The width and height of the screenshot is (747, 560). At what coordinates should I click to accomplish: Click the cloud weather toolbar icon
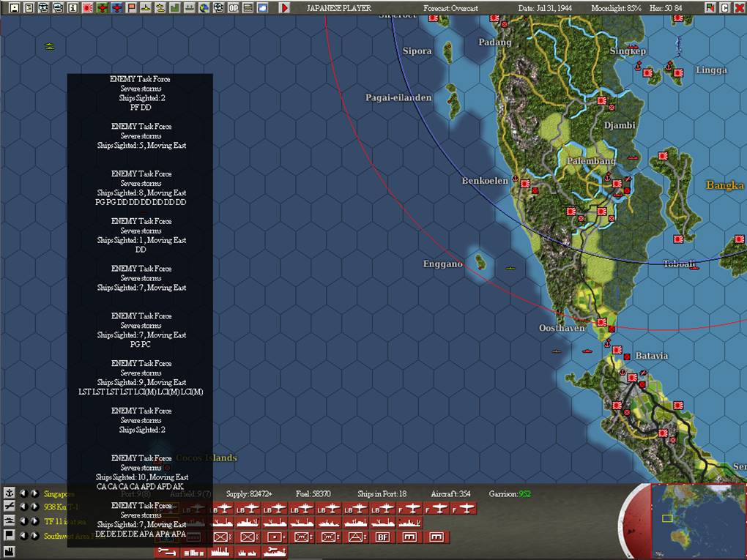pyautogui.click(x=262, y=7)
